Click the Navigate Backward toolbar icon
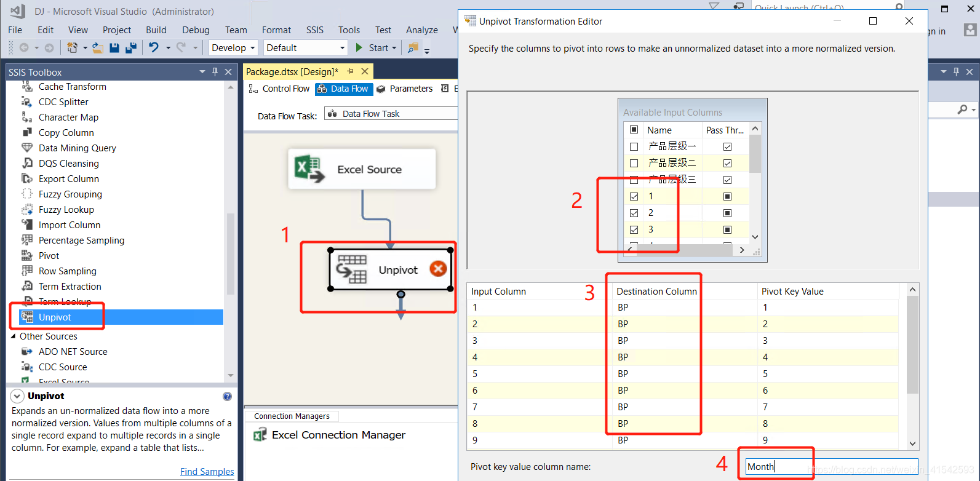The height and width of the screenshot is (481, 980). click(x=24, y=47)
